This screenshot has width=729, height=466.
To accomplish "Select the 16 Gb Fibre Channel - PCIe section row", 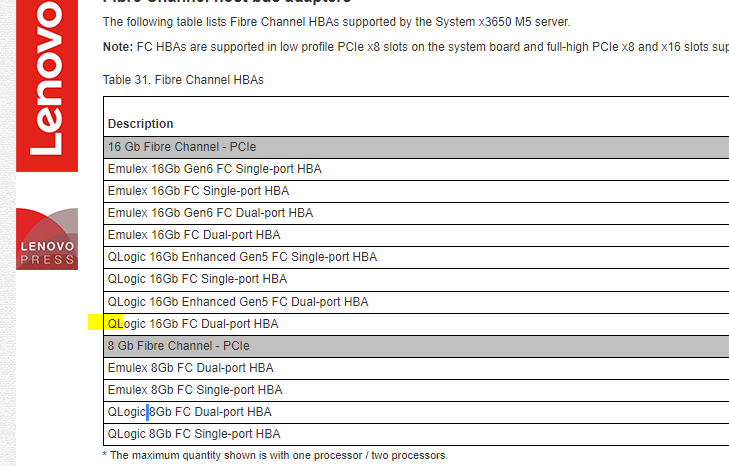I will point(182,147).
